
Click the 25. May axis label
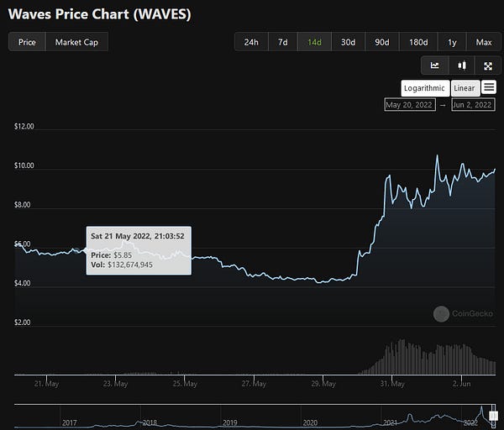click(x=185, y=384)
